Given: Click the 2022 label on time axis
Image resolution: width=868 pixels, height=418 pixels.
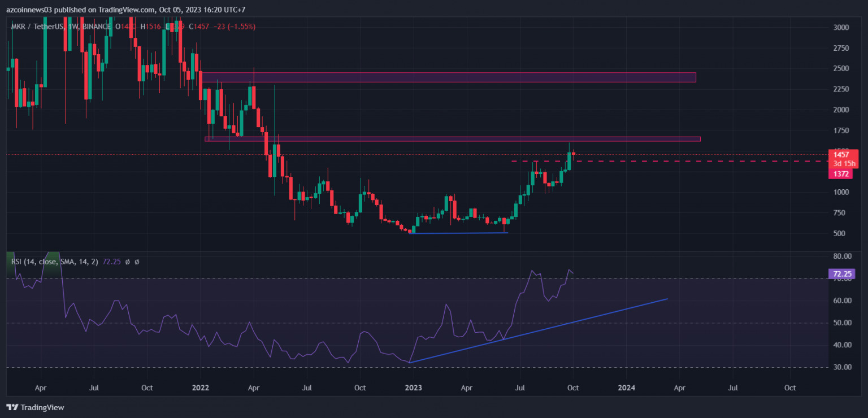Looking at the screenshot, I should tap(201, 388).
